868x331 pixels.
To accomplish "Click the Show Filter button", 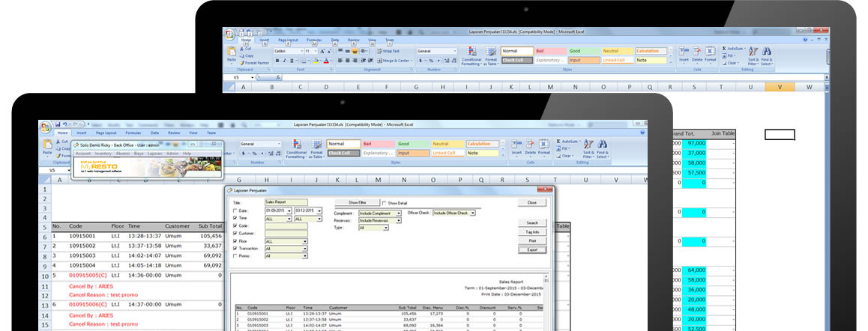I will point(357,203).
